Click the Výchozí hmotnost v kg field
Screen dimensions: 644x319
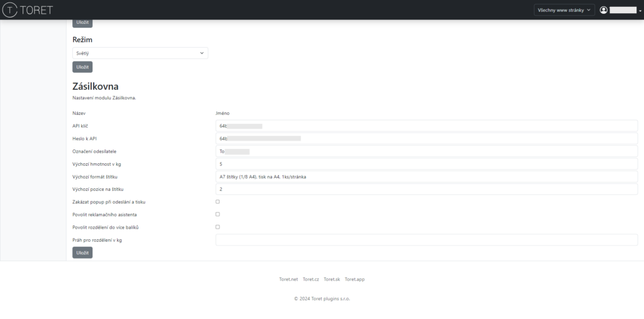426,164
